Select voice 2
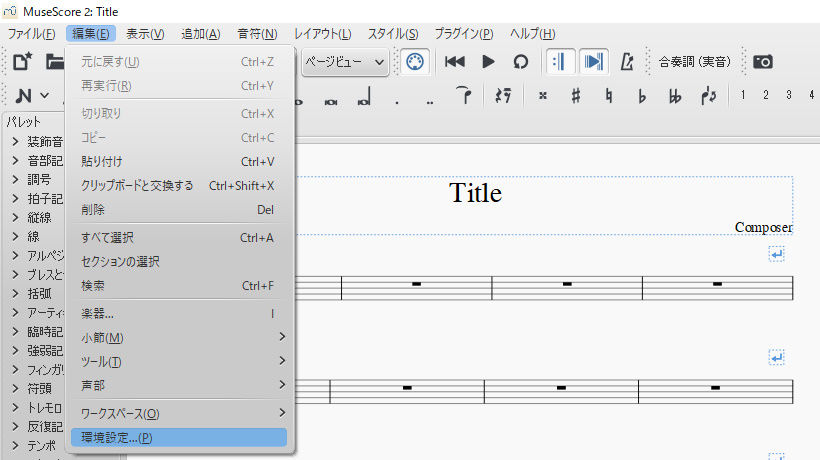 [x=766, y=95]
